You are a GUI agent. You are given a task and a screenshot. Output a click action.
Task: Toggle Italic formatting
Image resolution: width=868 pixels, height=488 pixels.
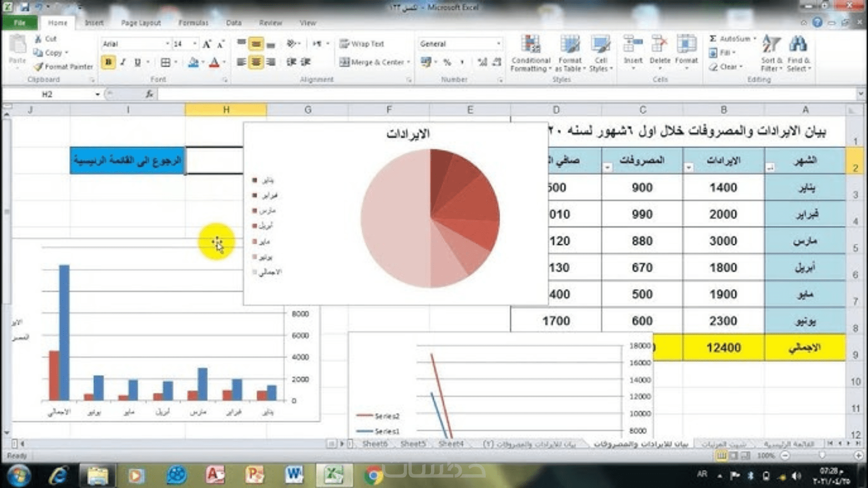click(x=123, y=62)
